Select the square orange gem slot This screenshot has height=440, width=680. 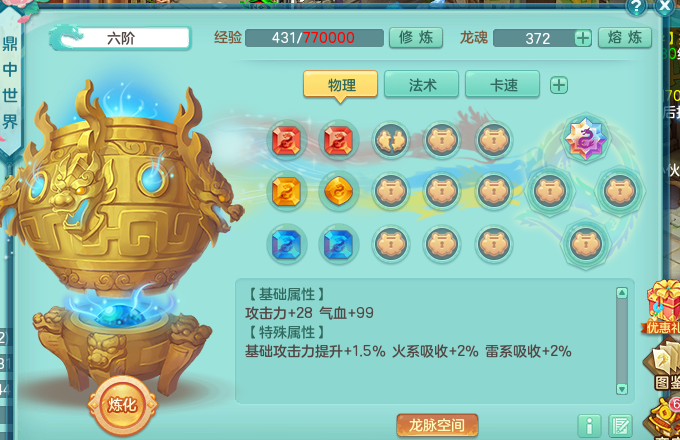[x=287, y=191]
